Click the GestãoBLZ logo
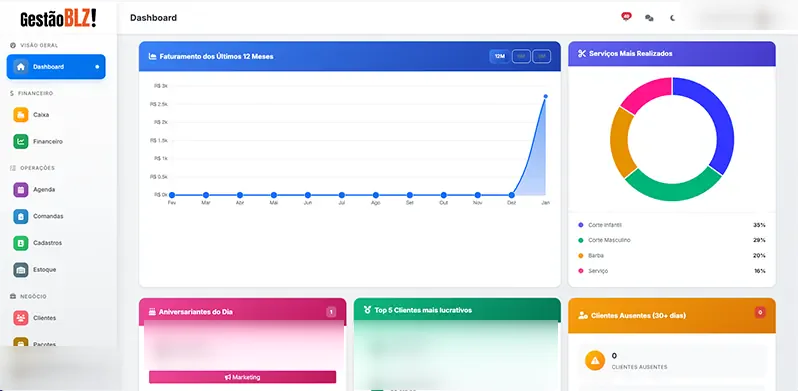 tap(58, 18)
